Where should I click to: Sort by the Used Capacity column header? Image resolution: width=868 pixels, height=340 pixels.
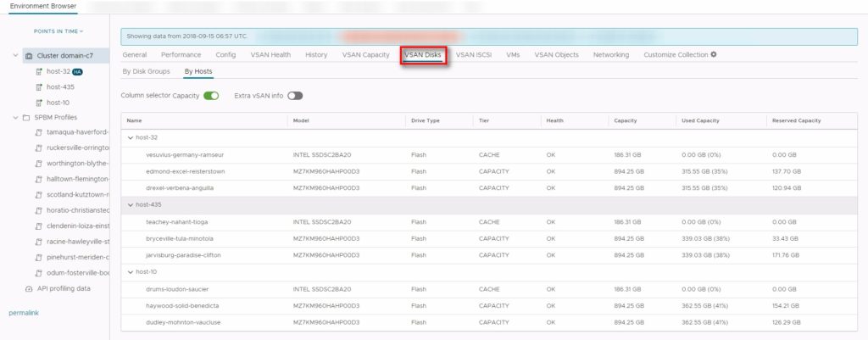tap(702, 120)
